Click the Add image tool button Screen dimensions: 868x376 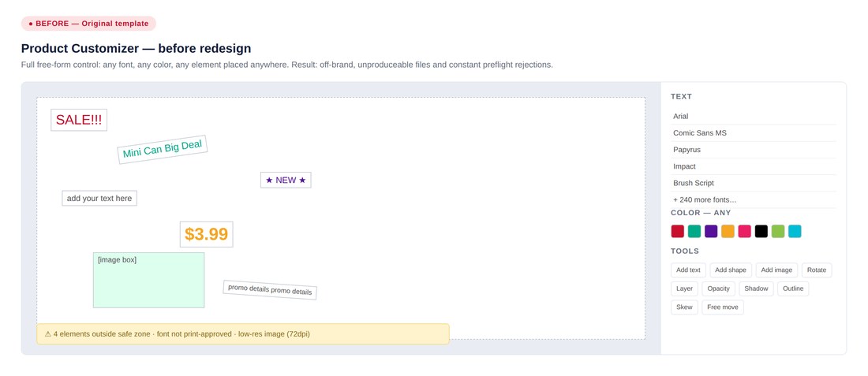[776, 270]
